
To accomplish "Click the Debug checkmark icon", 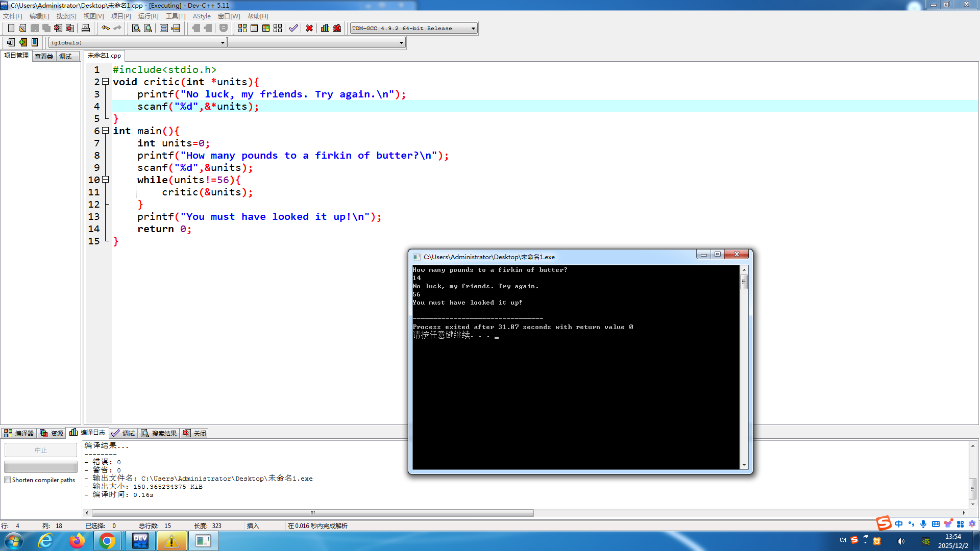I will point(293,28).
